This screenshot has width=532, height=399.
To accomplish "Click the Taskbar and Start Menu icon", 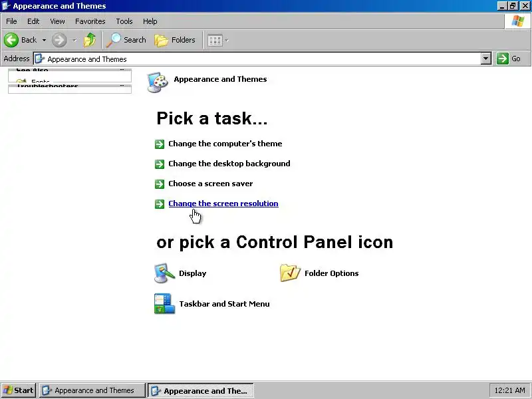I will [x=164, y=304].
